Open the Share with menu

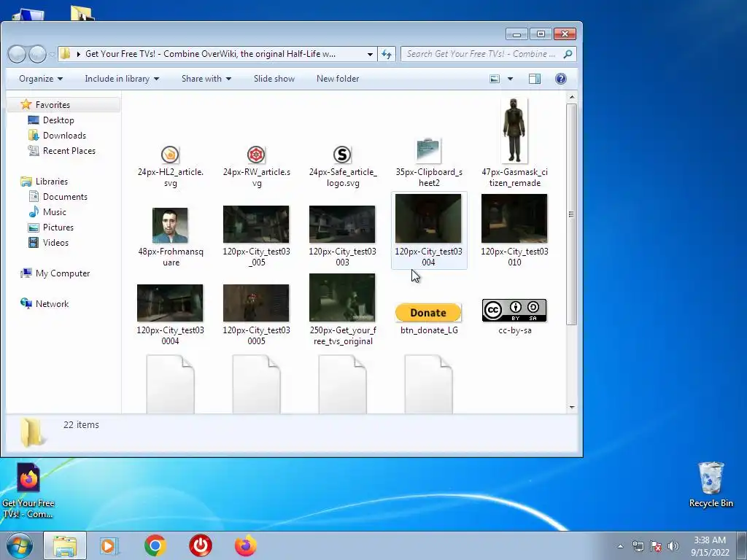coord(206,79)
